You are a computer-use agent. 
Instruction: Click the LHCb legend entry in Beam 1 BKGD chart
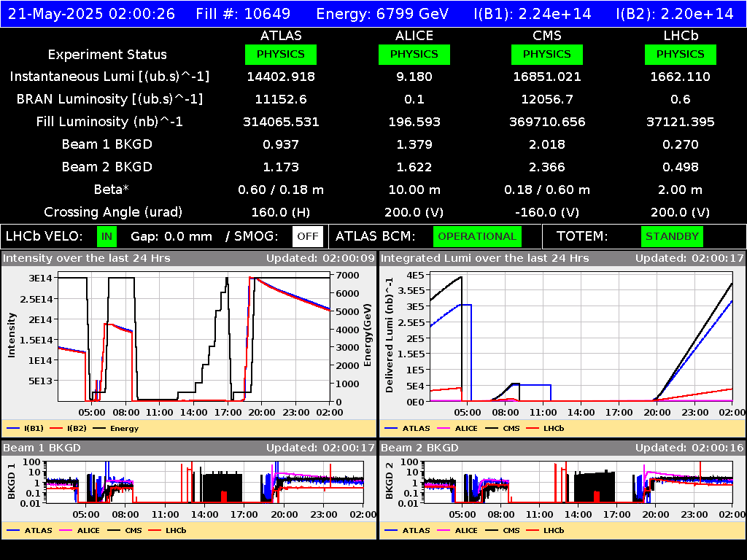167,531
